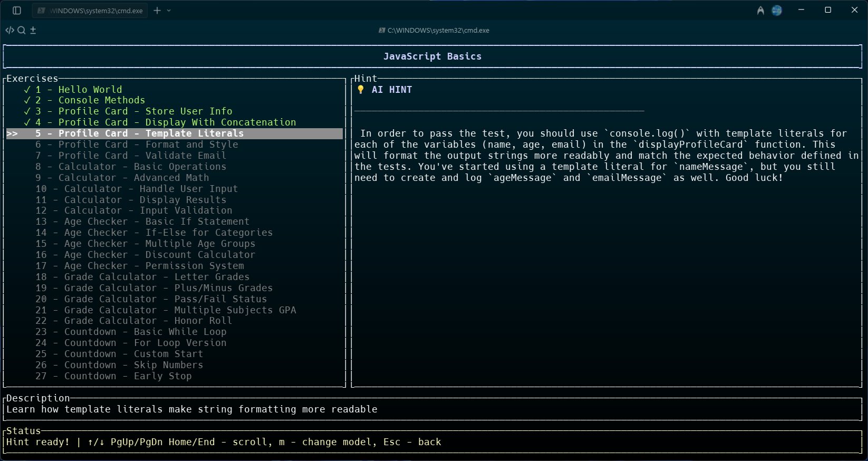Select exercise 1 - Hello World
This screenshot has width=868, height=461.
pos(175,90)
